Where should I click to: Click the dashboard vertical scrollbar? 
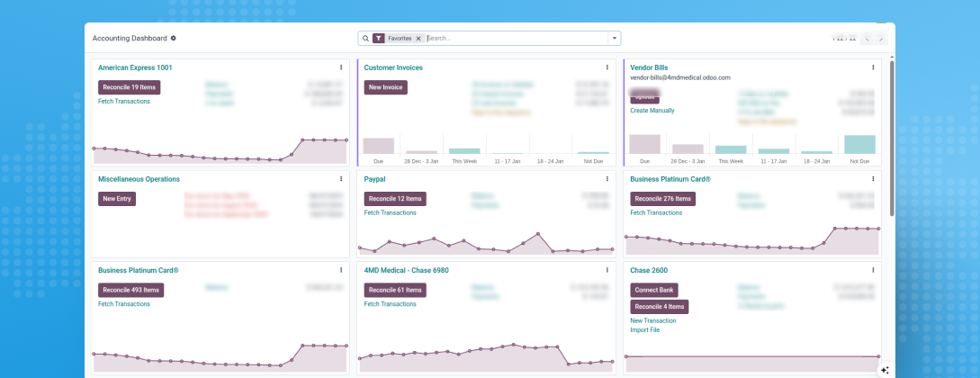coord(891,135)
